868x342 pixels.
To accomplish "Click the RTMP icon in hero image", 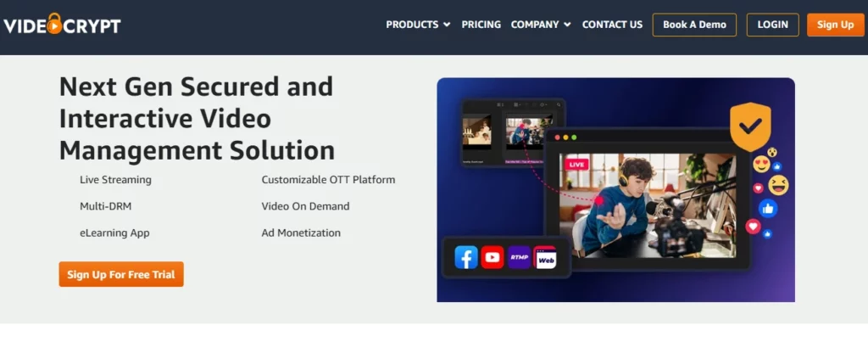I will (x=519, y=257).
